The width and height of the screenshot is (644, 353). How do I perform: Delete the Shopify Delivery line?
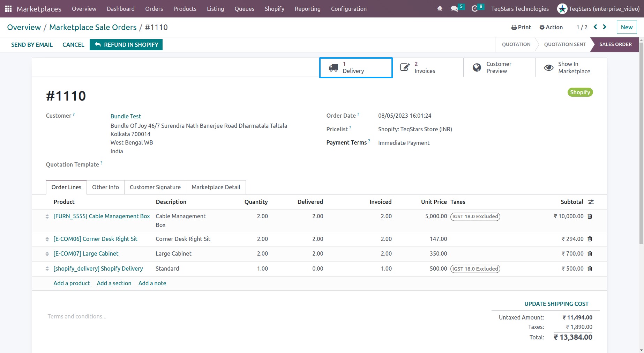tap(590, 269)
